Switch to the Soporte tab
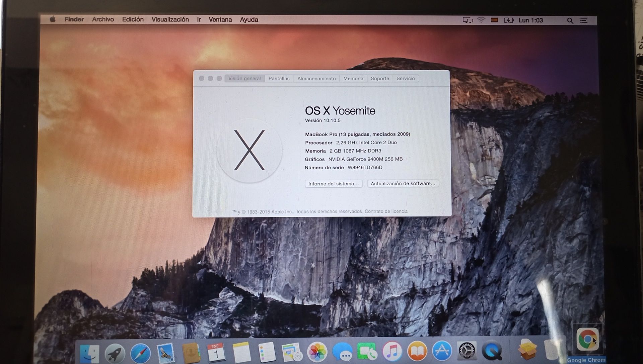 tap(380, 78)
